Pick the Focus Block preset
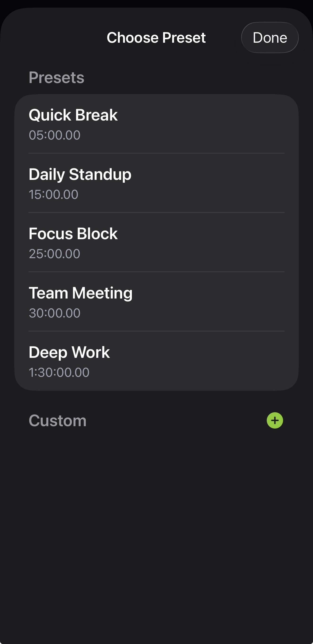This screenshot has height=644, width=313. [x=73, y=234]
